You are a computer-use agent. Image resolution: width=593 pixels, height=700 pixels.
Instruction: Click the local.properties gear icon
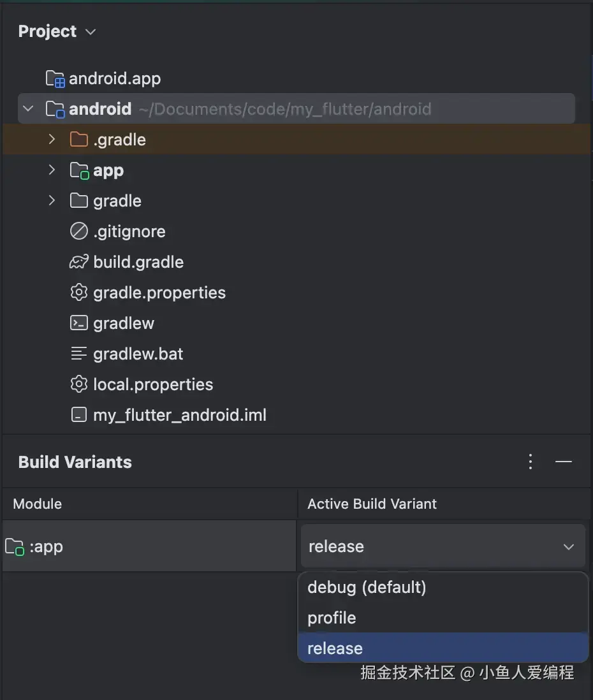click(78, 384)
